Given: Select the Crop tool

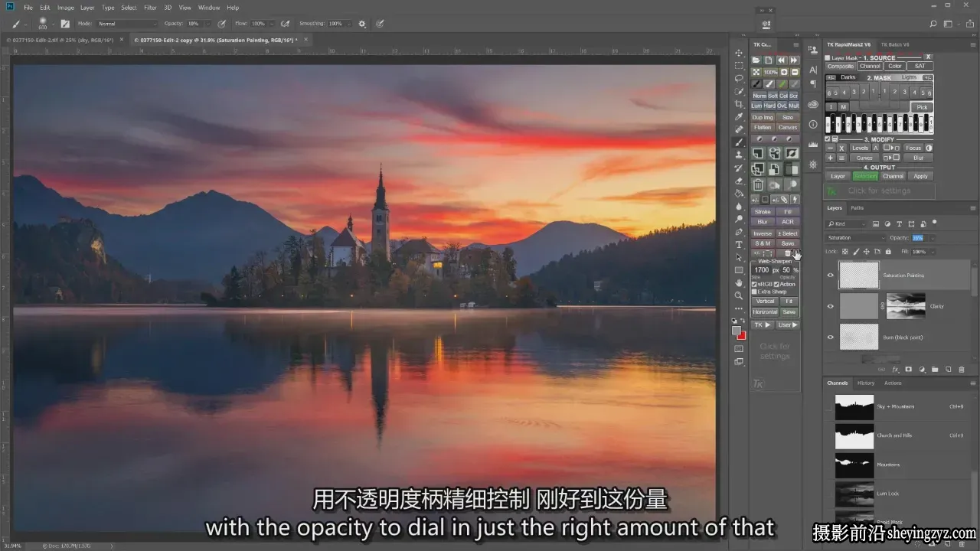Looking at the screenshot, I should 739,104.
